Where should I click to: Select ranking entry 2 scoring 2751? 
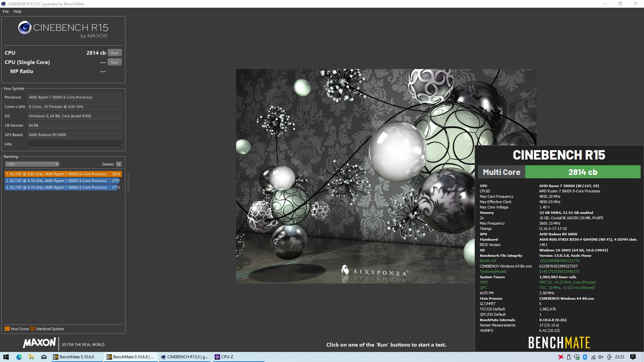click(63, 181)
